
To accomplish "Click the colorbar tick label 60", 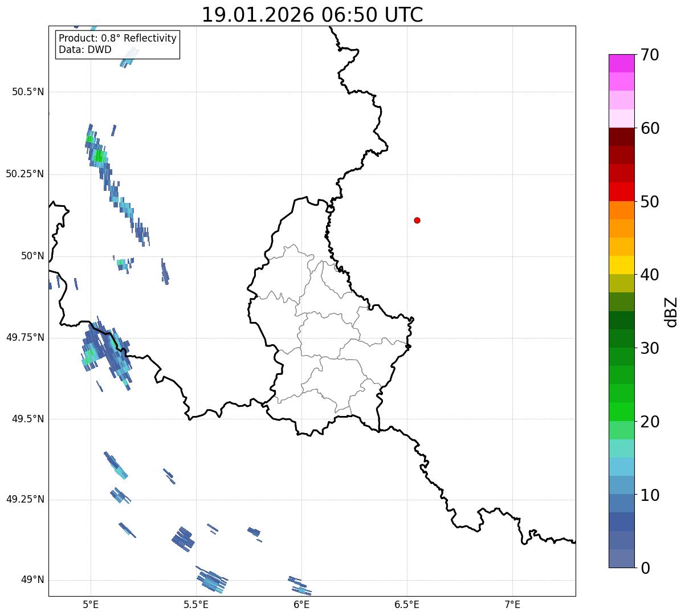I will pos(650,128).
